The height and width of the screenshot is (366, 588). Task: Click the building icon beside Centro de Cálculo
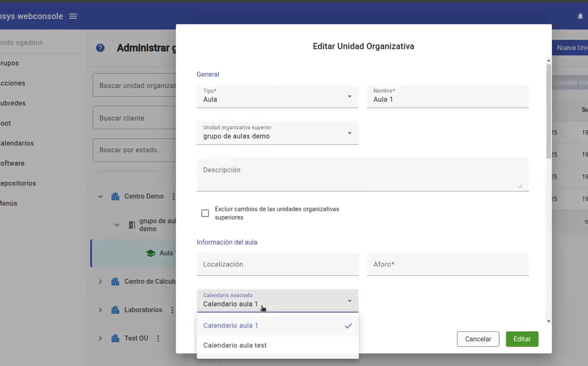click(115, 282)
